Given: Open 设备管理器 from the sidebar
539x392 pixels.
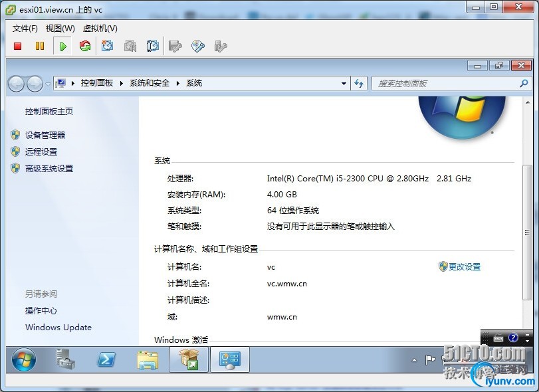Looking at the screenshot, I should click(45, 135).
